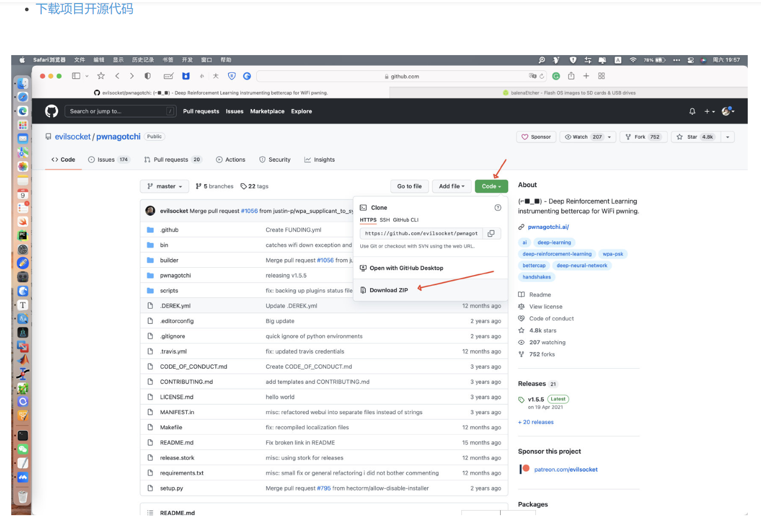Click the bookmark star icon in Safari toolbar
Viewport: 761px width, 532px height.
(101, 76)
